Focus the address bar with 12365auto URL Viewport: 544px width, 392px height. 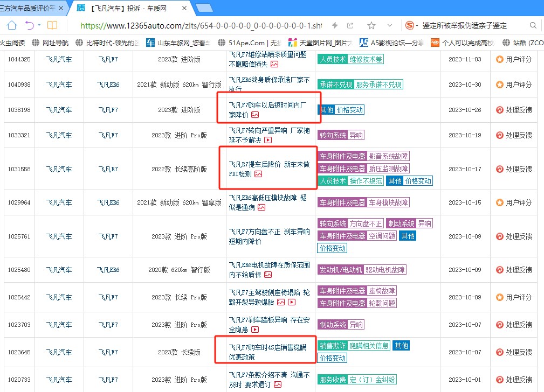point(201,26)
